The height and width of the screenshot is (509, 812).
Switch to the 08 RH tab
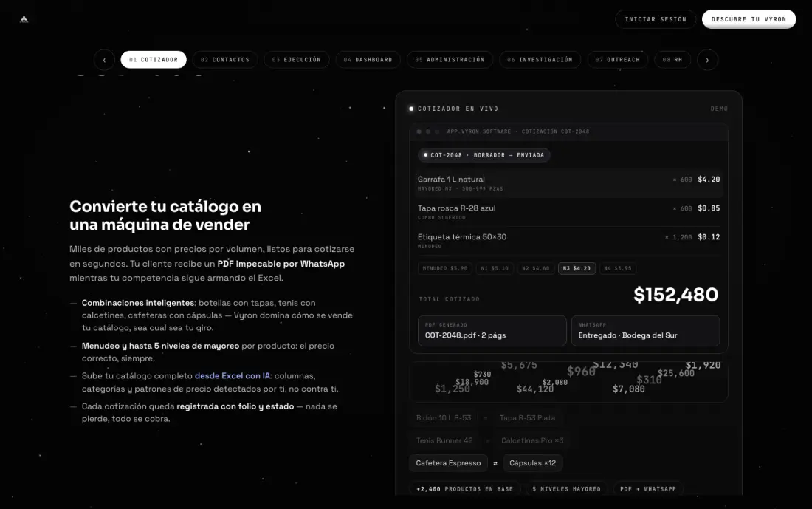[x=672, y=60]
